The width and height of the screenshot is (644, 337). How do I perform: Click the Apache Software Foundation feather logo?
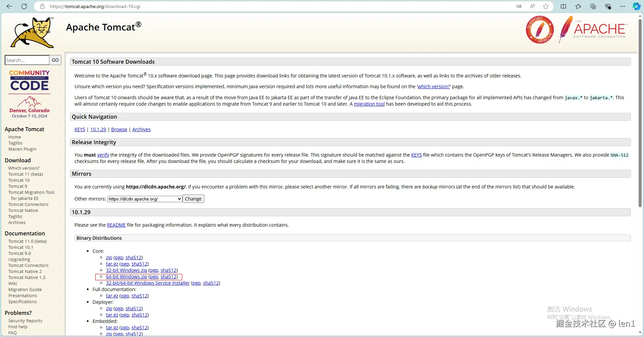click(x=593, y=30)
